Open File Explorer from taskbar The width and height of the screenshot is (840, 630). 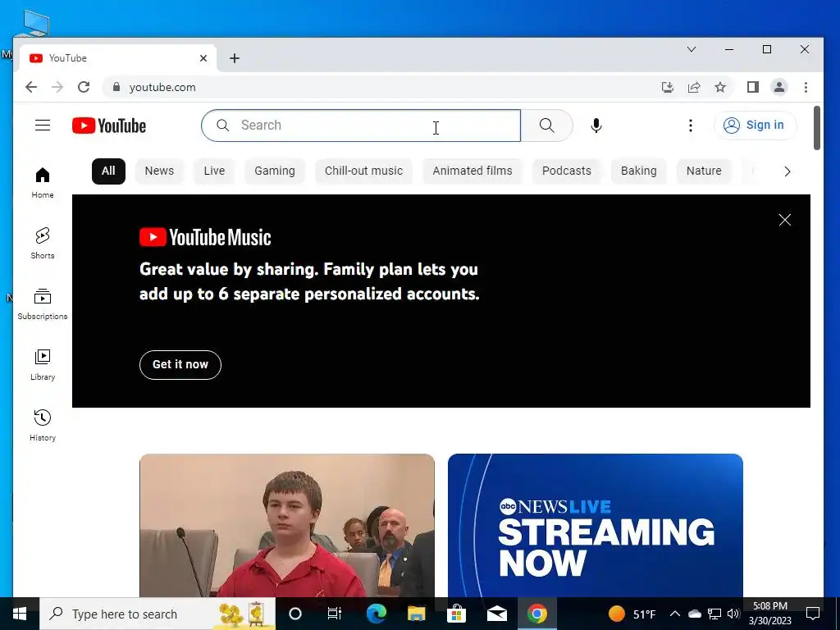click(x=416, y=614)
